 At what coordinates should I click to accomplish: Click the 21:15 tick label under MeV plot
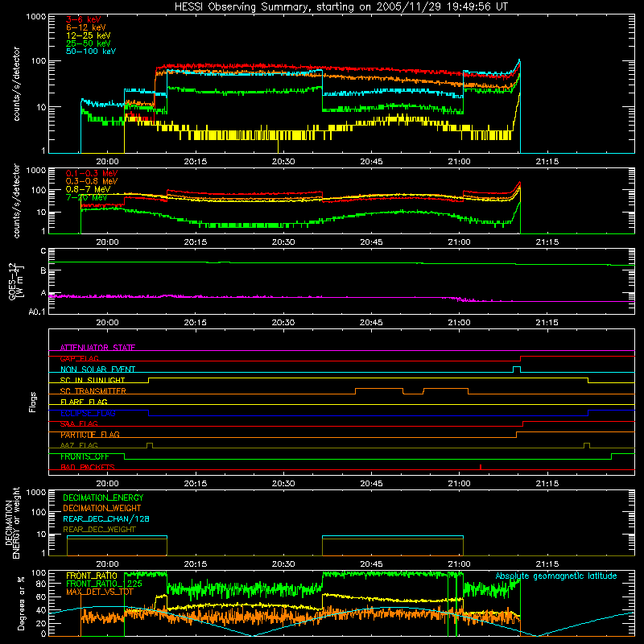tap(547, 242)
